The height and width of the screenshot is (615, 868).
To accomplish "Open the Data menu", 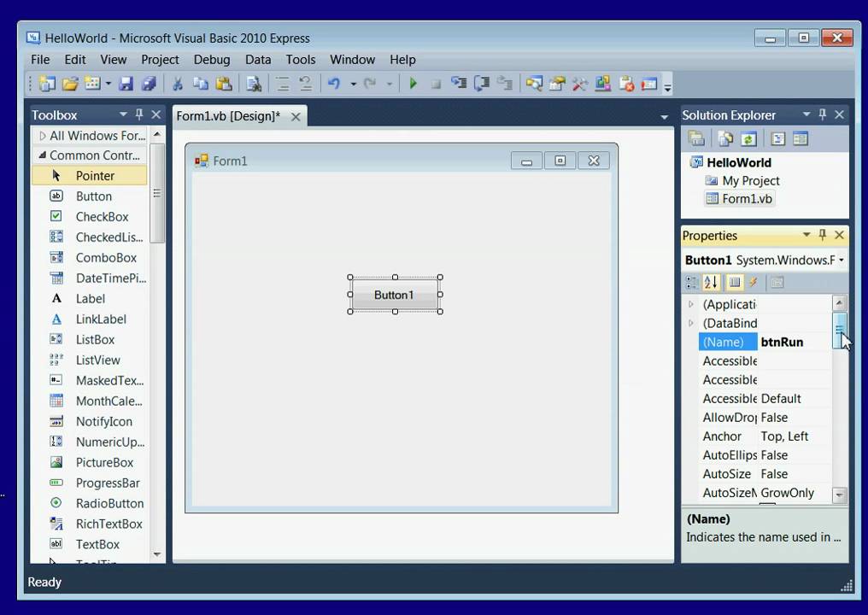I will (x=258, y=59).
